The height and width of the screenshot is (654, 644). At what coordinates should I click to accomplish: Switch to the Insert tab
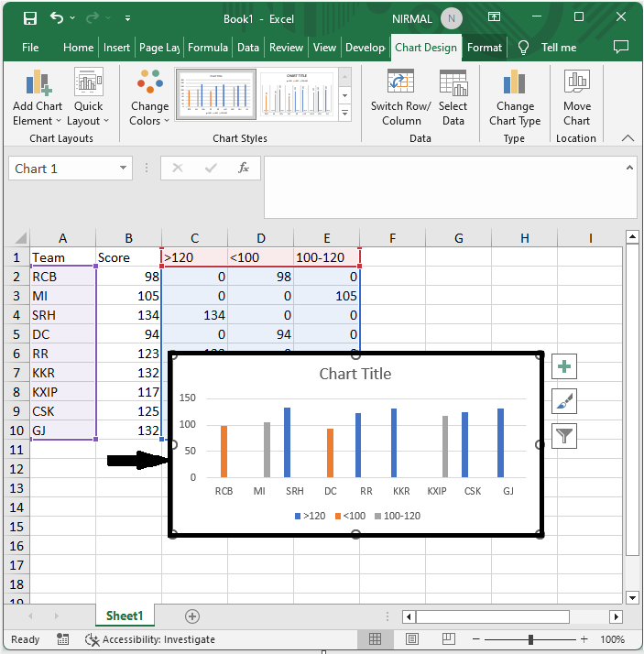pyautogui.click(x=116, y=48)
